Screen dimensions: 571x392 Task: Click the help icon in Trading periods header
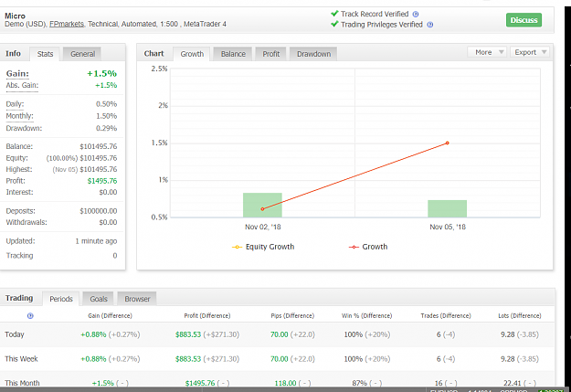tap(30, 316)
